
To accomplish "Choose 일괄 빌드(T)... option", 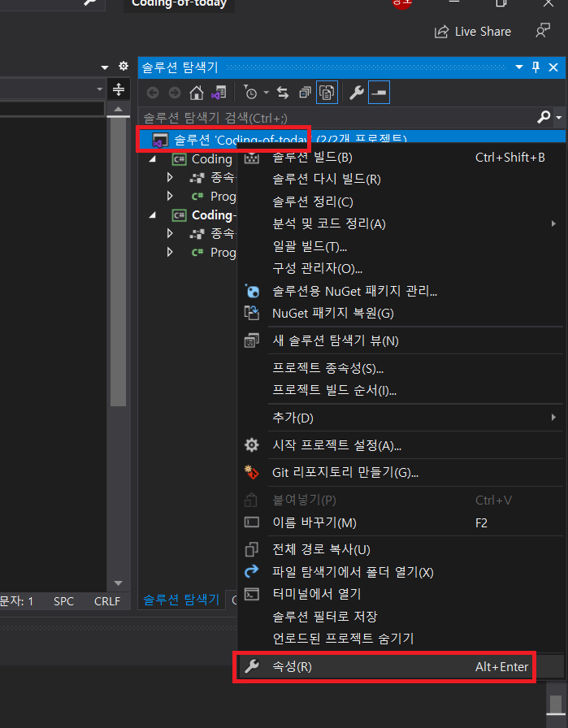I will [401, 246].
